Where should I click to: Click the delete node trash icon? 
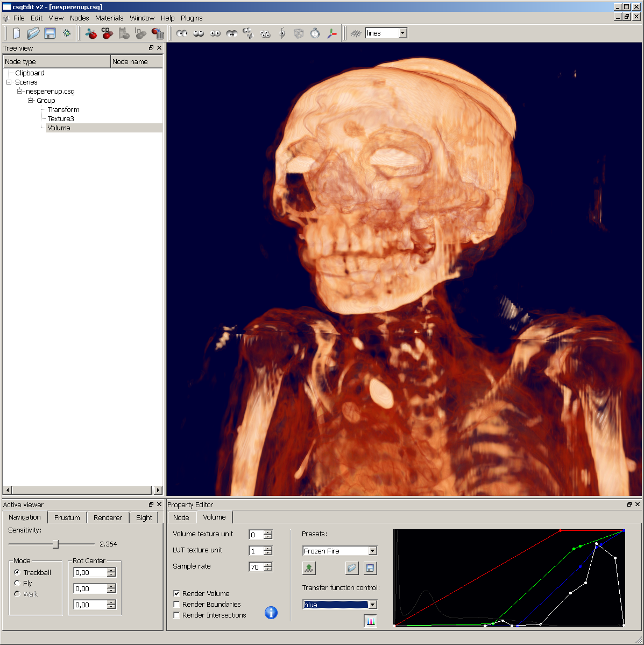(x=157, y=33)
